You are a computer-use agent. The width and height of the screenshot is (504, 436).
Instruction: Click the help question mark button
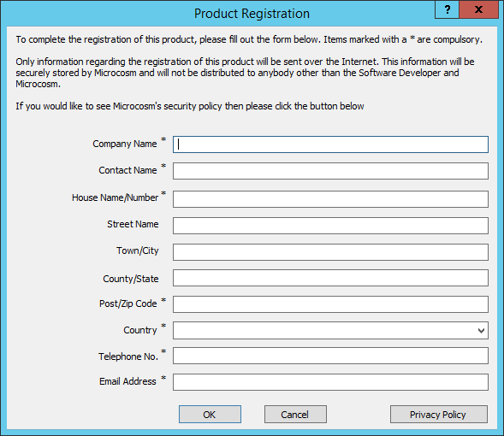[x=448, y=9]
